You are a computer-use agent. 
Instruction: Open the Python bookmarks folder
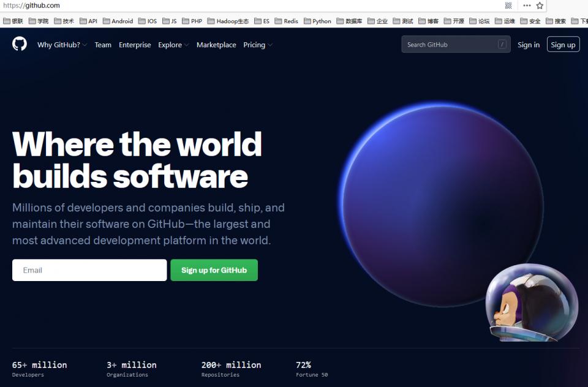tap(317, 21)
